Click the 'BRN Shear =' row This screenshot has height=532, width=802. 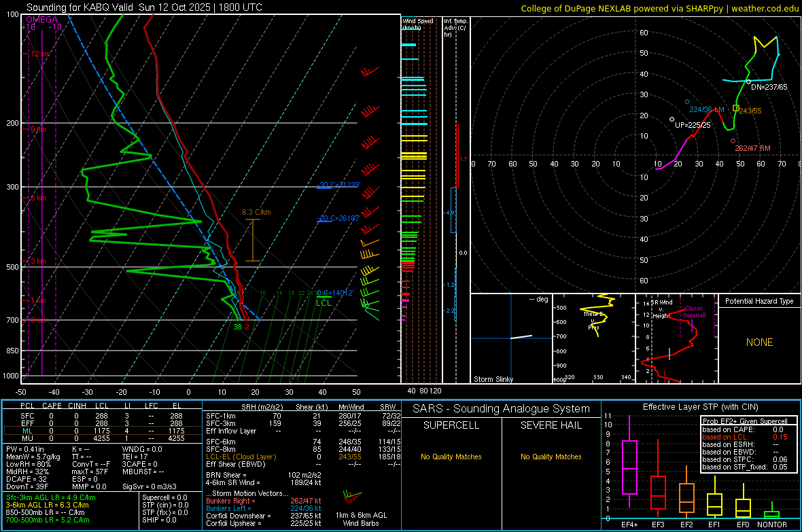click(x=264, y=475)
